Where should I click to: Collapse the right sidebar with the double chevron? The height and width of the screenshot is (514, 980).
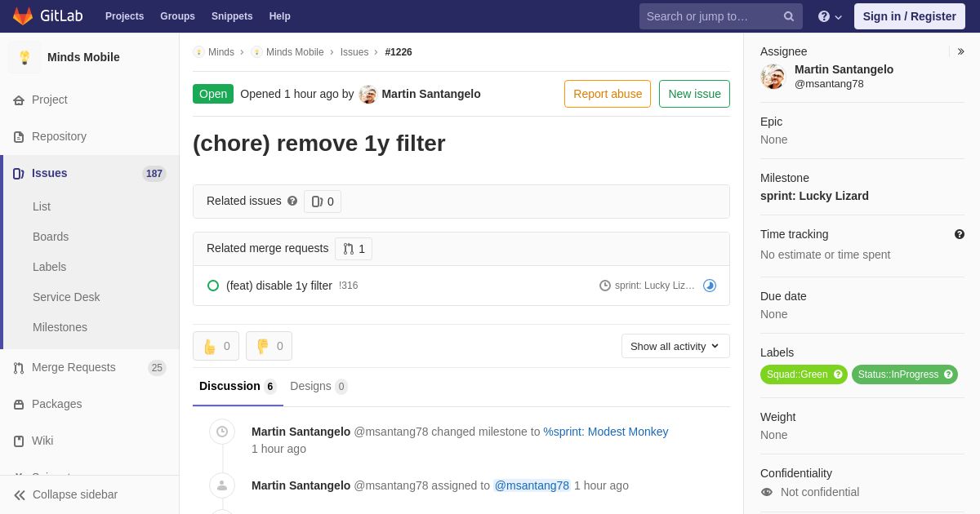[960, 51]
